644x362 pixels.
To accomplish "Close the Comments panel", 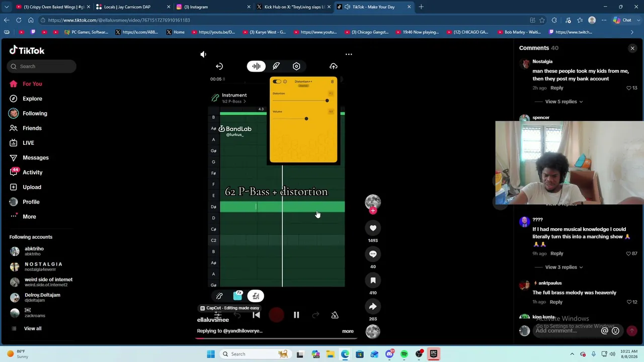I will [632, 48].
